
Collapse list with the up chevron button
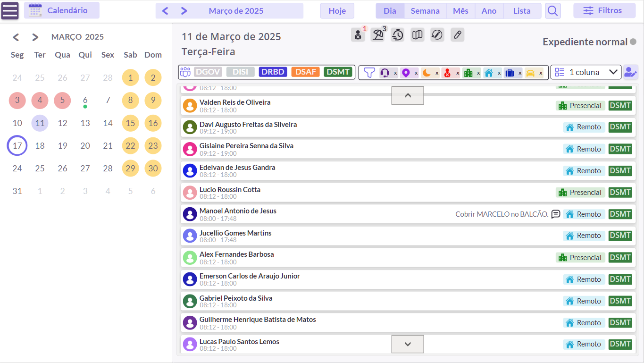(x=408, y=95)
